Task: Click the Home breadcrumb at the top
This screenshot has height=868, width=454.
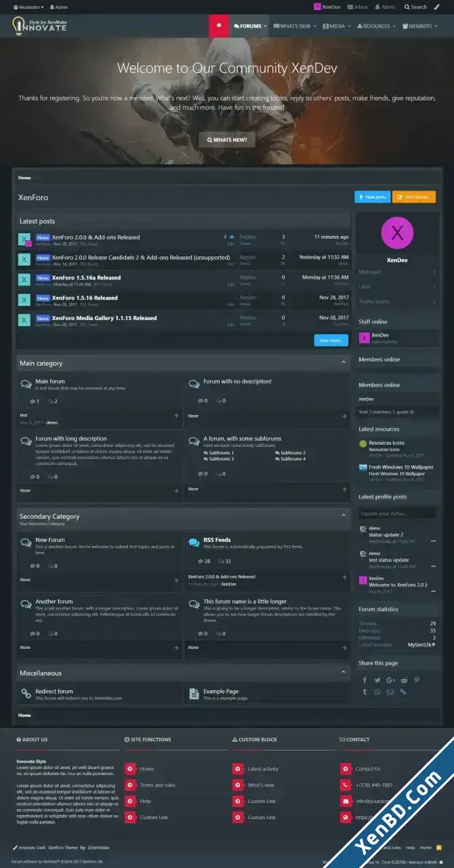Action: [24, 178]
